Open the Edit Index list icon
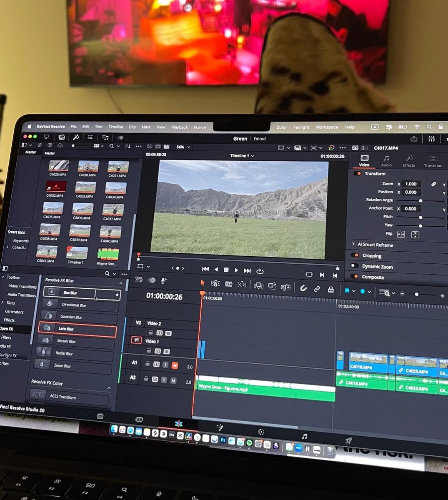The height and width of the screenshot is (500, 448). pyautogui.click(x=90, y=137)
